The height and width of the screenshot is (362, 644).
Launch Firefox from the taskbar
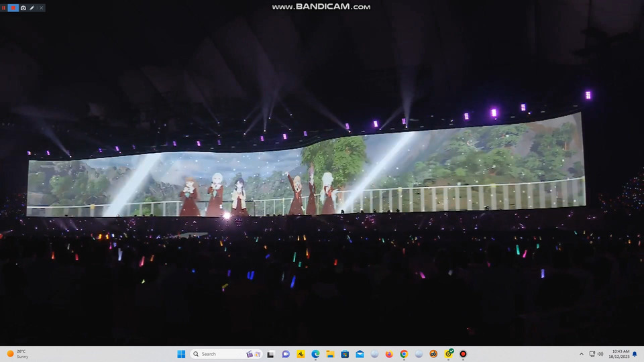pos(389,354)
